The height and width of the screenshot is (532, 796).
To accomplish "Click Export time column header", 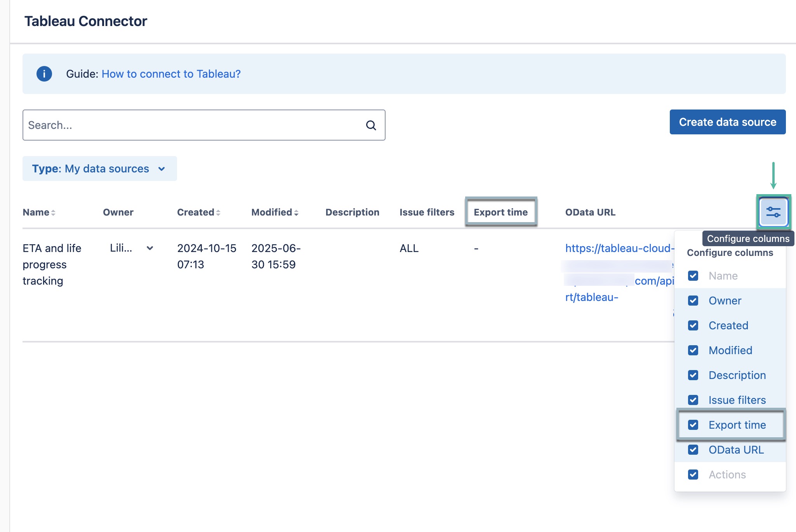I will [501, 212].
